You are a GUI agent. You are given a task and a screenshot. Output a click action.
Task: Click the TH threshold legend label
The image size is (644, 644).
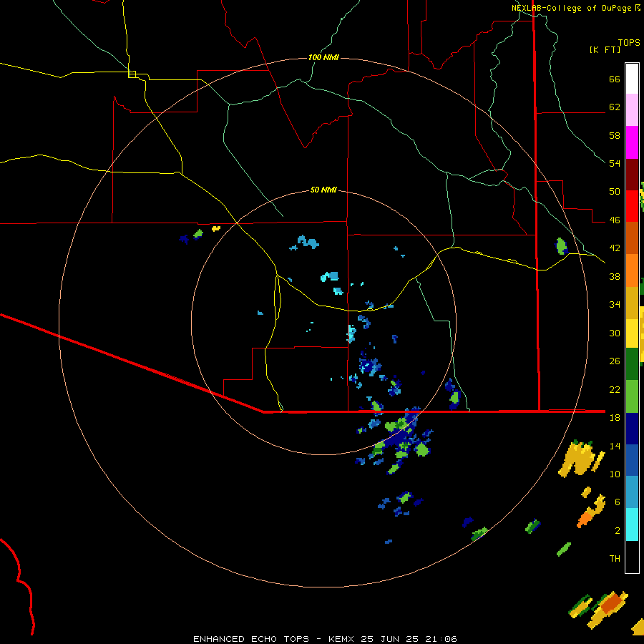coord(615,559)
